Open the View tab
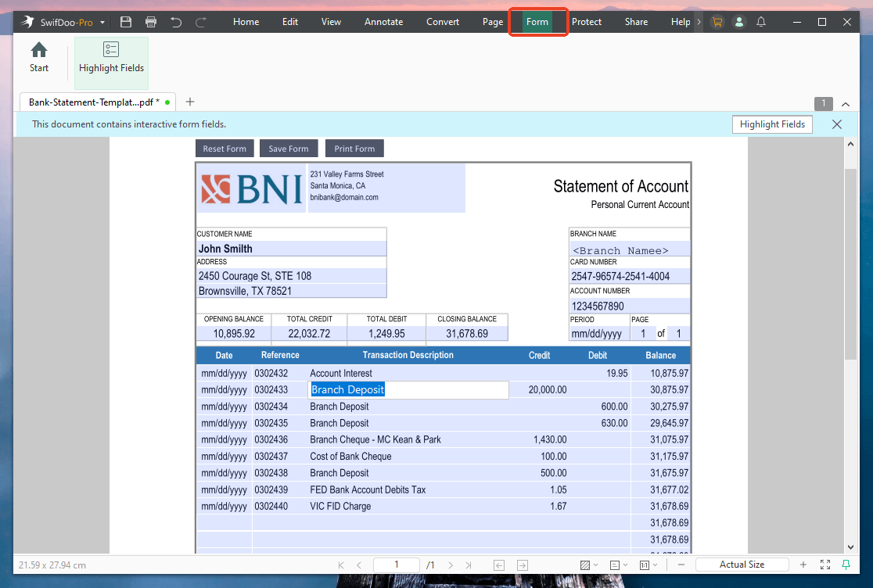The image size is (873, 588). (x=331, y=22)
